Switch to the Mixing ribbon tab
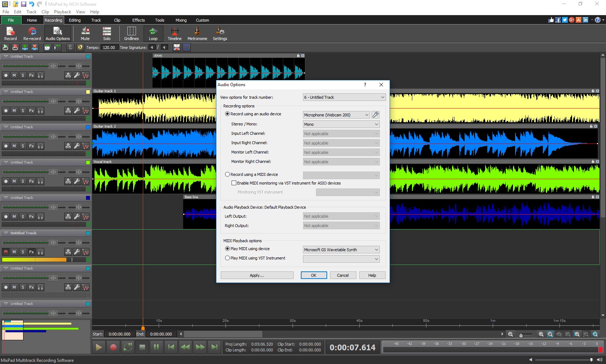This screenshot has width=606, height=364. click(x=181, y=20)
